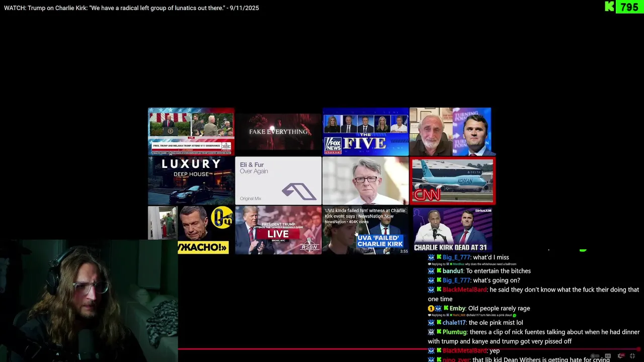
Task: Click BlackMetalBard on 'he said they don't know'
Action: (x=465, y=290)
